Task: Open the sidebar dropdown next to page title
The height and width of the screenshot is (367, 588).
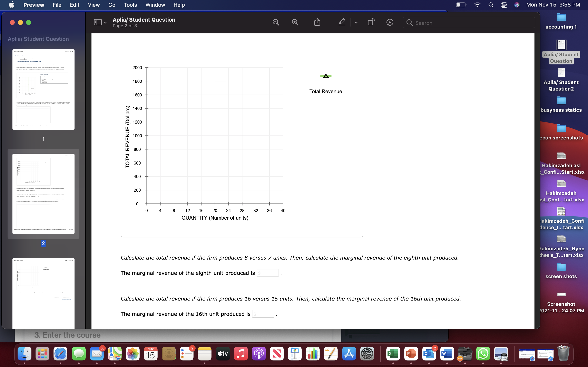Action: pyautogui.click(x=105, y=23)
